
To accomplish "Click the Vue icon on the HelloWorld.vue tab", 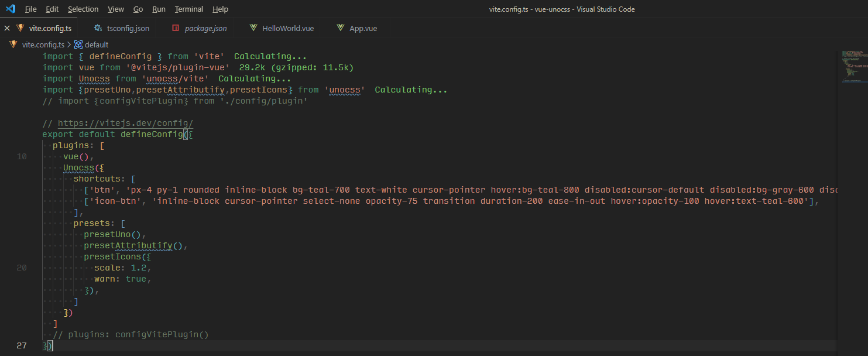I will tap(253, 28).
